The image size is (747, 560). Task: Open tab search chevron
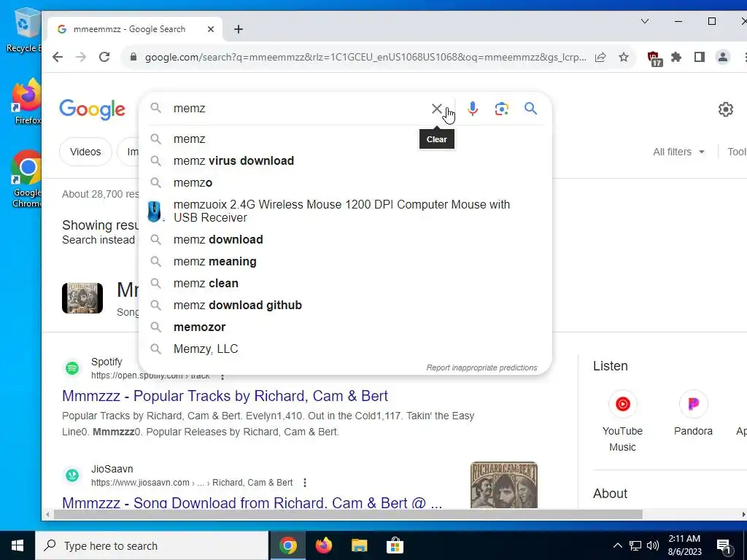(645, 21)
